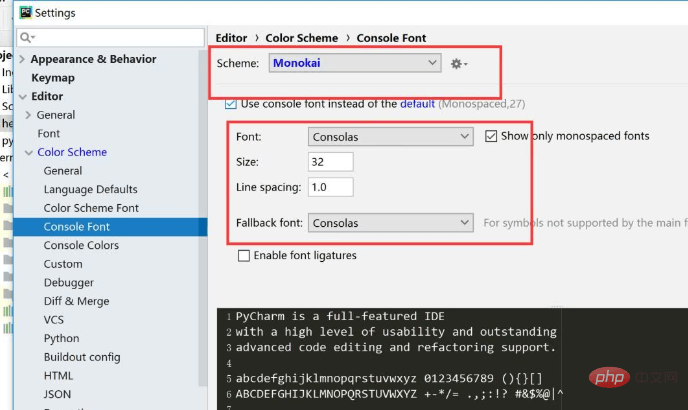Select Color Scheme Font item
Image resolution: width=688 pixels, height=410 pixels.
[x=91, y=208]
